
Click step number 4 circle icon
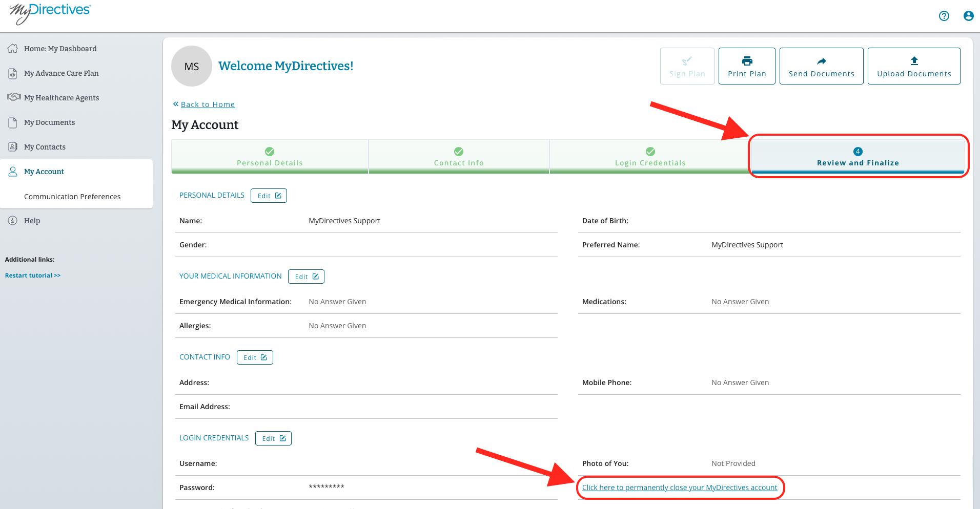tap(858, 152)
